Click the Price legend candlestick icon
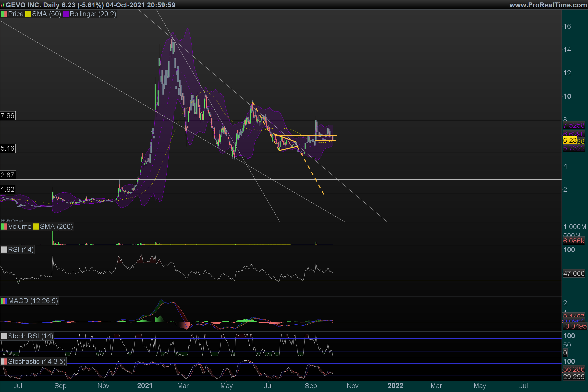Image resolution: width=588 pixels, height=392 pixels. pyautogui.click(x=4, y=14)
